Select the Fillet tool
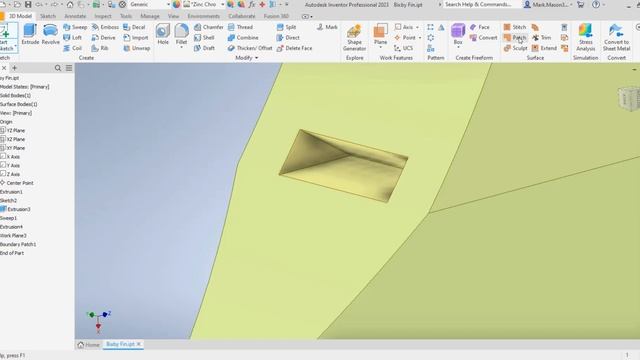 click(181, 33)
